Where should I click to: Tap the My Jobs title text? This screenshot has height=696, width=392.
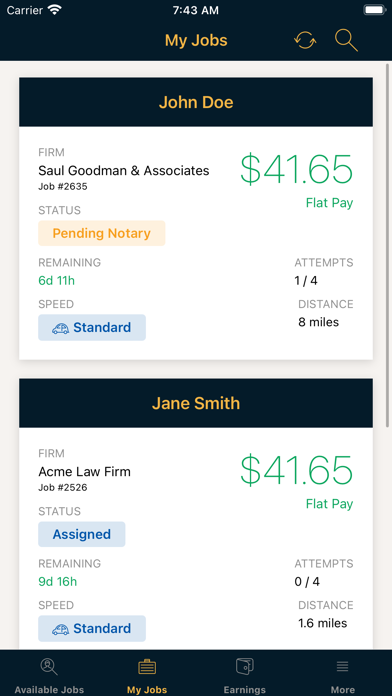[x=196, y=40]
